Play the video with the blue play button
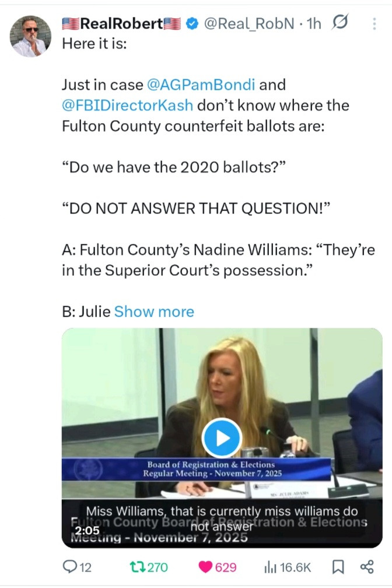The image size is (392, 588). tap(222, 438)
